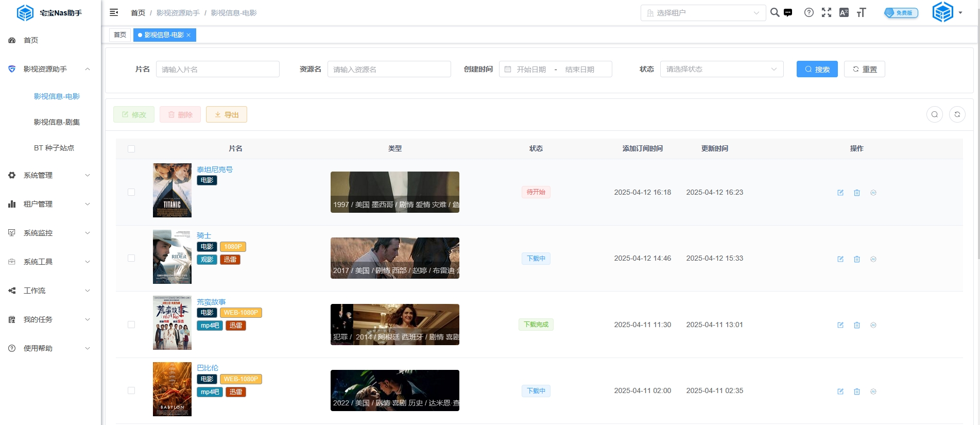Screen dimensions: 980x425
Task: Open the 请选择状态 dropdown
Action: pyautogui.click(x=721, y=69)
